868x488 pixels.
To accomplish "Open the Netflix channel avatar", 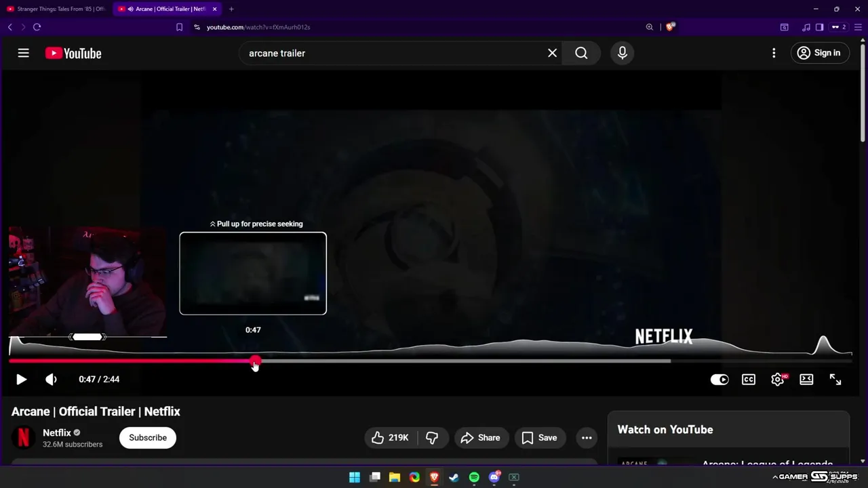I will (x=23, y=438).
